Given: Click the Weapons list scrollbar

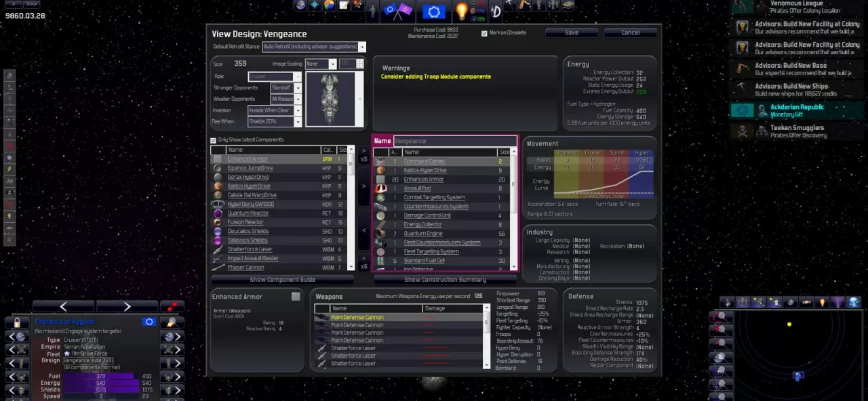Looking at the screenshot, I should click(x=486, y=336).
